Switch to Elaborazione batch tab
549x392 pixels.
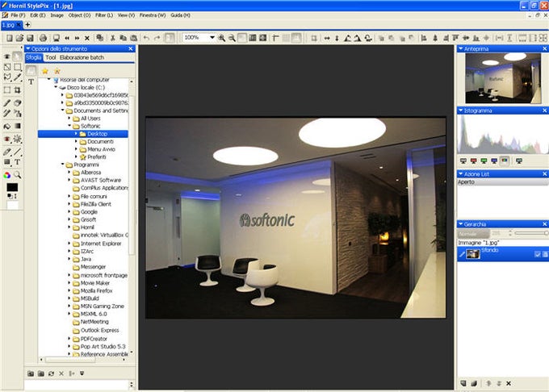82,57
